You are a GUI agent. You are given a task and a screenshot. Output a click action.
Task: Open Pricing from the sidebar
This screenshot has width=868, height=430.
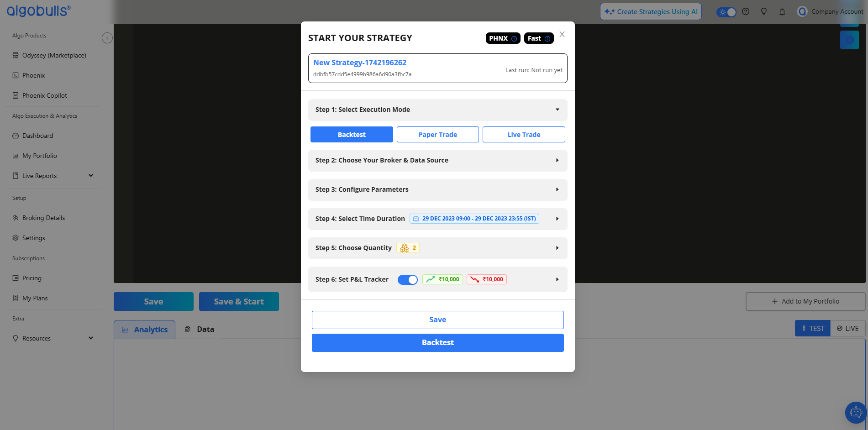(32, 278)
